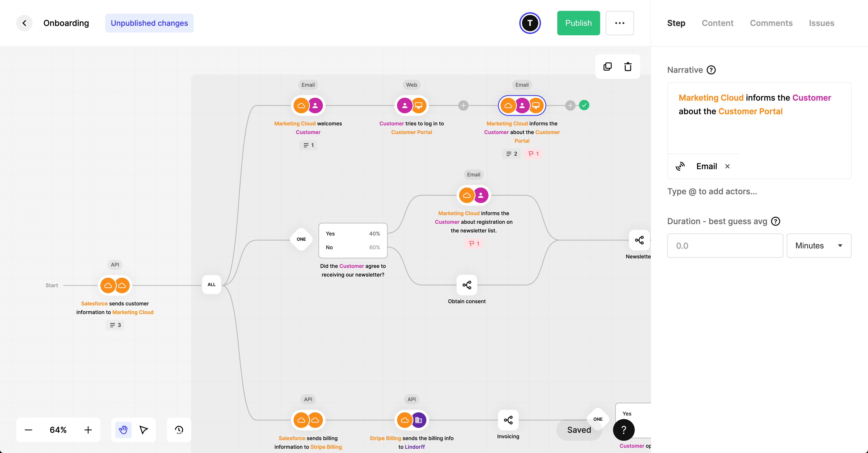
Task: Click the Unpublished changes badge
Action: pyautogui.click(x=149, y=23)
